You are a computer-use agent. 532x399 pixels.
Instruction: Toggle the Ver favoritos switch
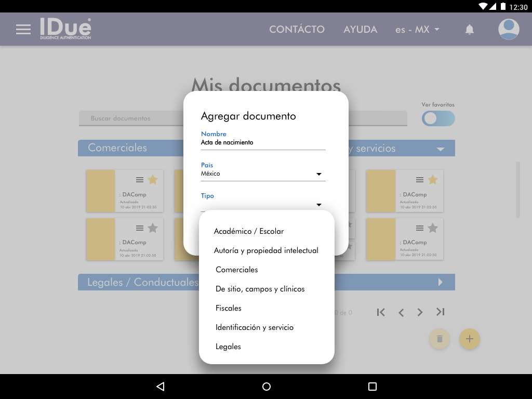(438, 118)
